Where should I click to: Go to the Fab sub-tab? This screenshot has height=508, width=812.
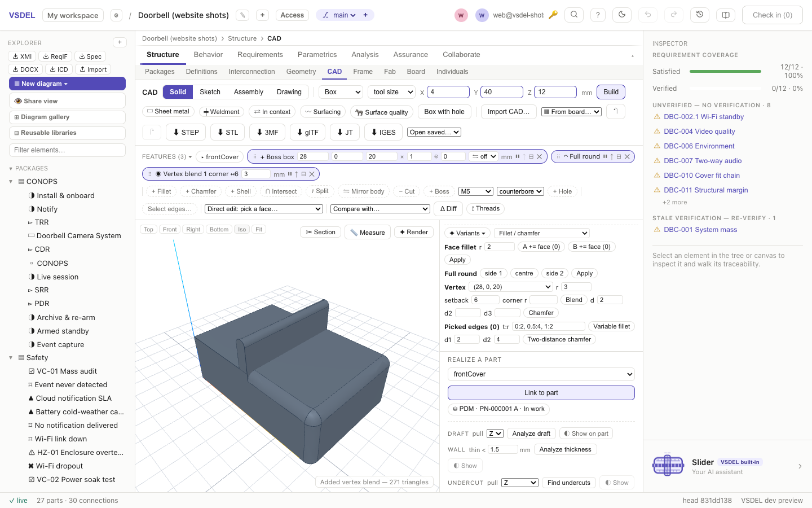[390, 72]
